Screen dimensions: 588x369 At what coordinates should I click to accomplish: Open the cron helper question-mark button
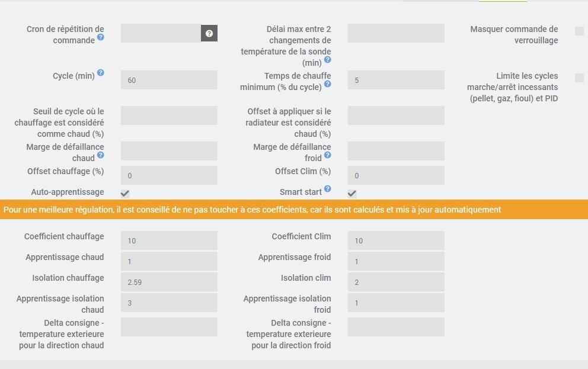[209, 34]
